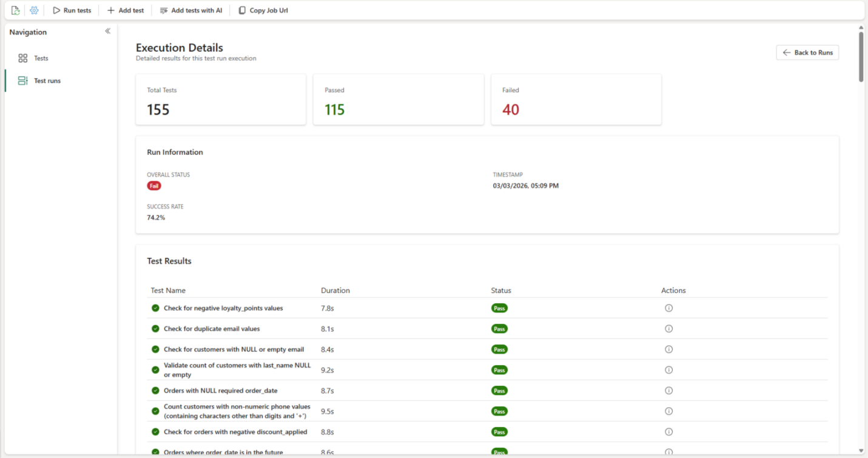
Task: Open the settings gear icon
Action: pos(34,10)
